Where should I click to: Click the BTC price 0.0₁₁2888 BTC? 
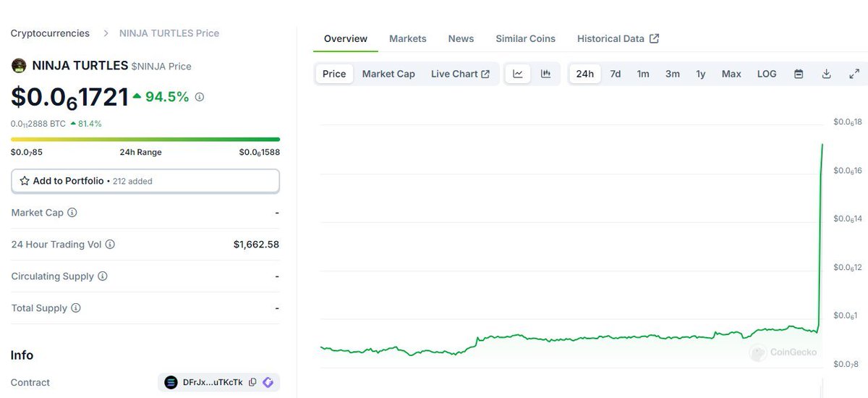coord(38,124)
